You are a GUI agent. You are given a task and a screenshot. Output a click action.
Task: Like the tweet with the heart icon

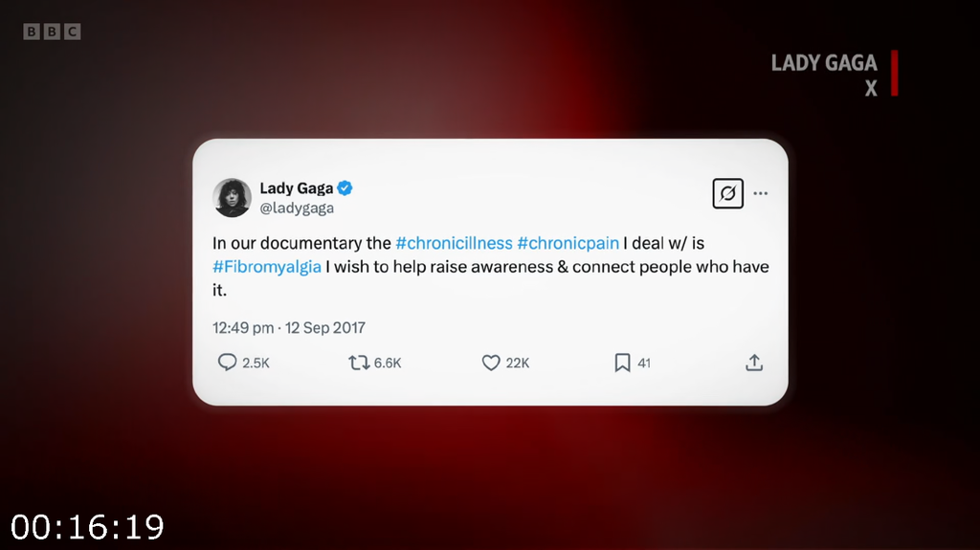click(491, 363)
